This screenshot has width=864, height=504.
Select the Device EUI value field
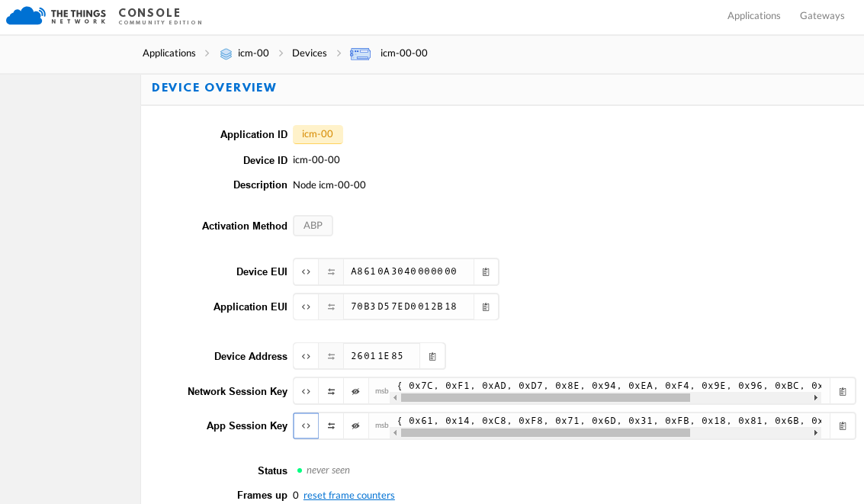coord(408,271)
